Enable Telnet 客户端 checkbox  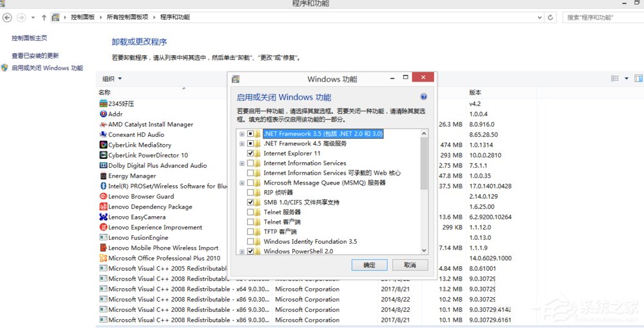(251, 222)
